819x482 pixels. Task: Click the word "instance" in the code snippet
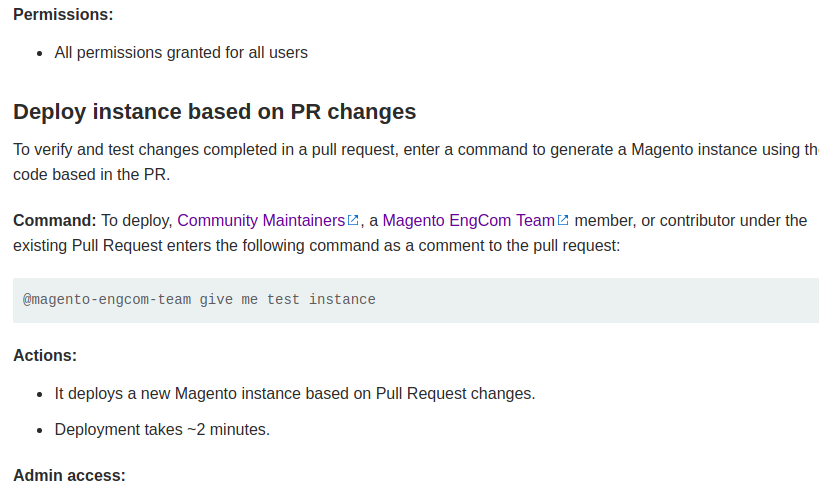click(342, 300)
